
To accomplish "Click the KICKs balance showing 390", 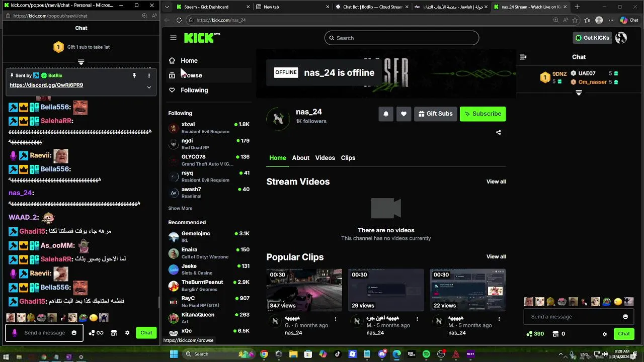I will coord(535,334).
